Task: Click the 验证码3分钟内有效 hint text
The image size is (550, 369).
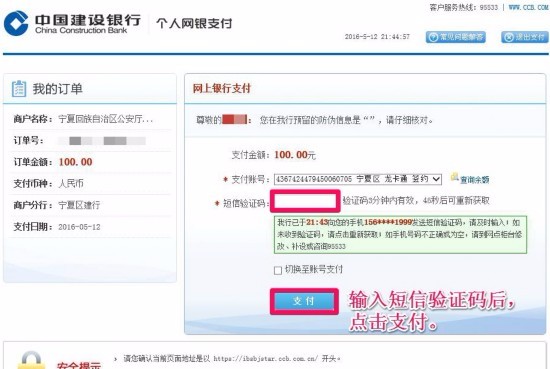Action: (x=416, y=201)
